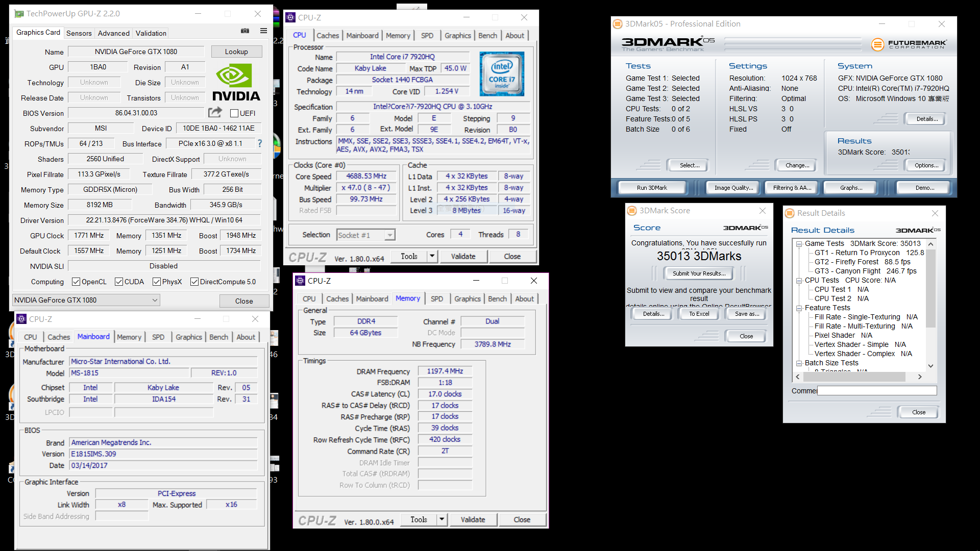Click the Graphs... button
The width and height of the screenshot is (980, 551).
(851, 188)
